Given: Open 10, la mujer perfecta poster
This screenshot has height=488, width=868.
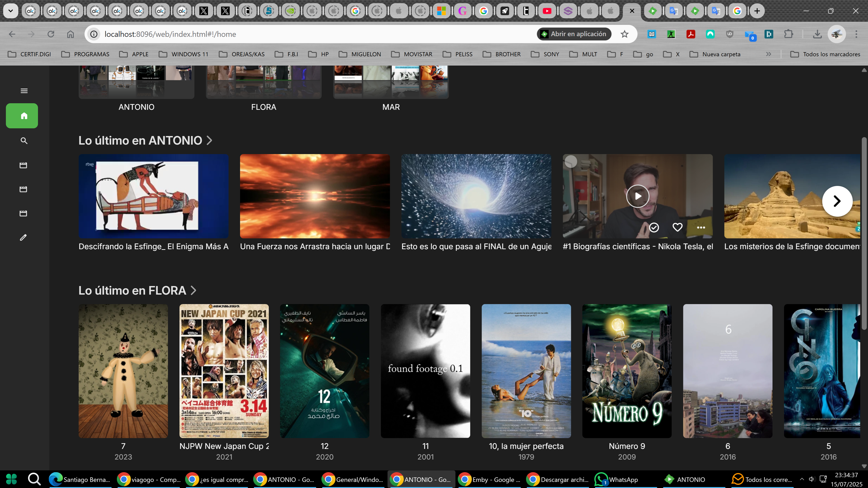Looking at the screenshot, I should 526,371.
